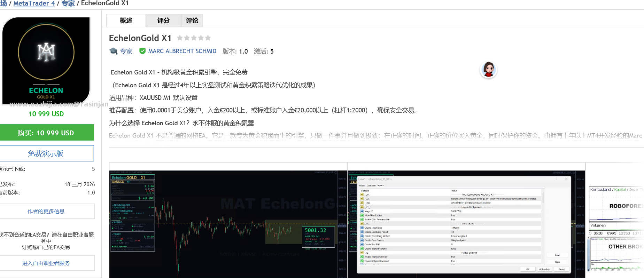Download the 免费演示版 demo
This screenshot has height=278, width=644.
point(46,153)
